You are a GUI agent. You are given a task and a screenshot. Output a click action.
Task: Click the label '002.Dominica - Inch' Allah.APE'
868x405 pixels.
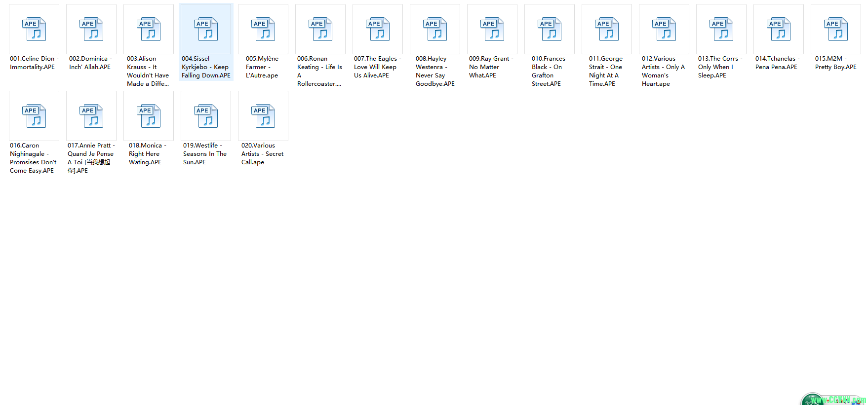[x=91, y=63]
